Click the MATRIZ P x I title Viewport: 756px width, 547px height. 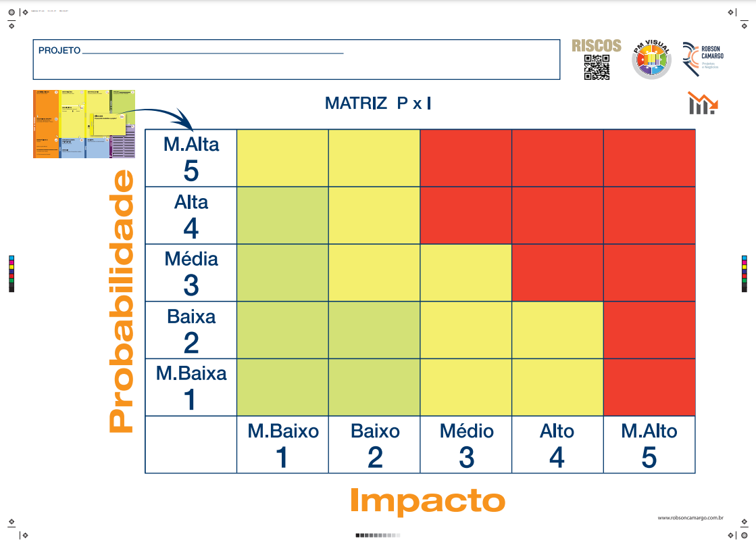[378, 103]
